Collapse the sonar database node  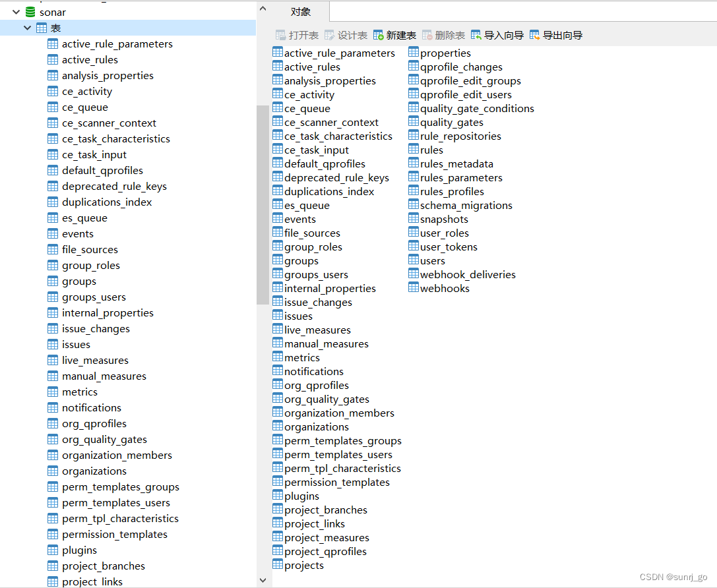[x=16, y=13]
